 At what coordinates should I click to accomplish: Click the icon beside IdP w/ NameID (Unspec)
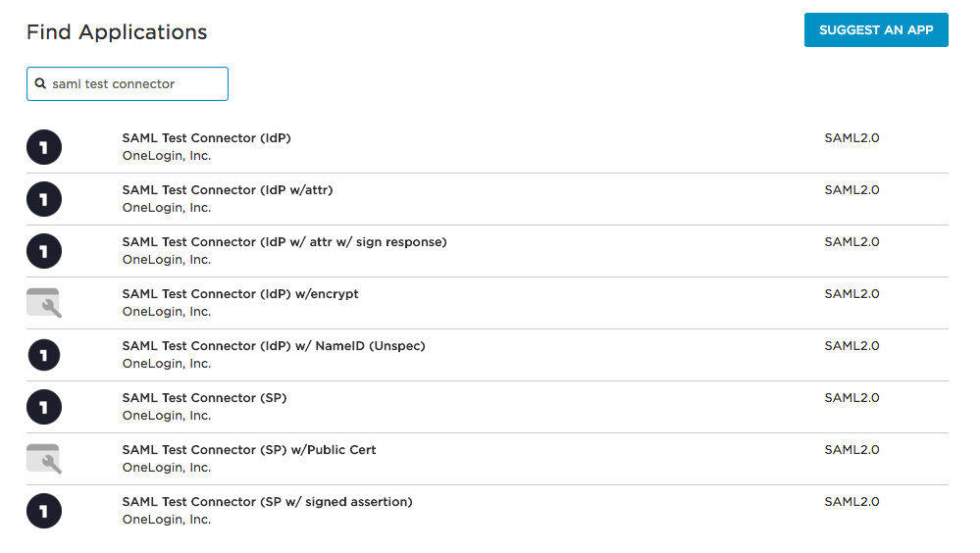tap(43, 355)
